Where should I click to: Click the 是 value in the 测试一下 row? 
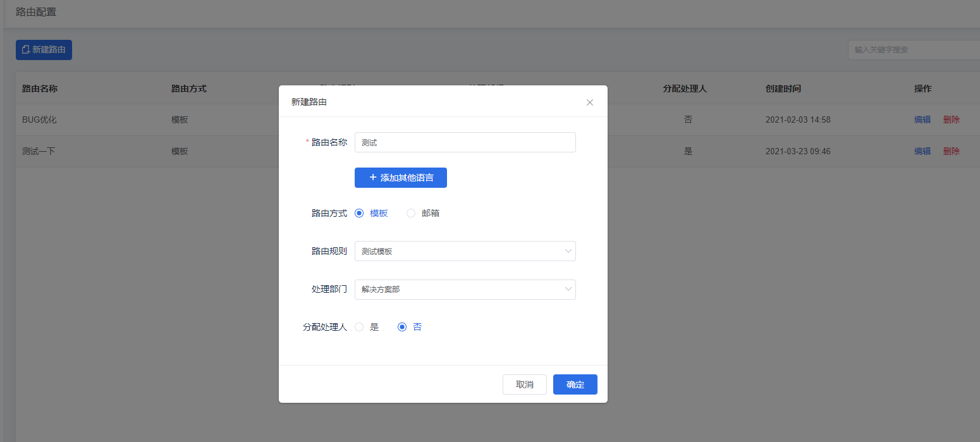coord(688,151)
